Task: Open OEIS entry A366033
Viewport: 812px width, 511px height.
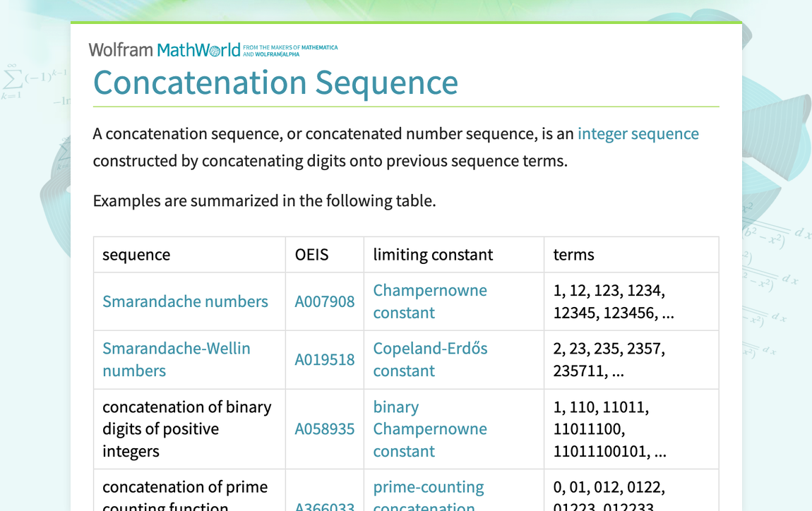Action: point(324,506)
